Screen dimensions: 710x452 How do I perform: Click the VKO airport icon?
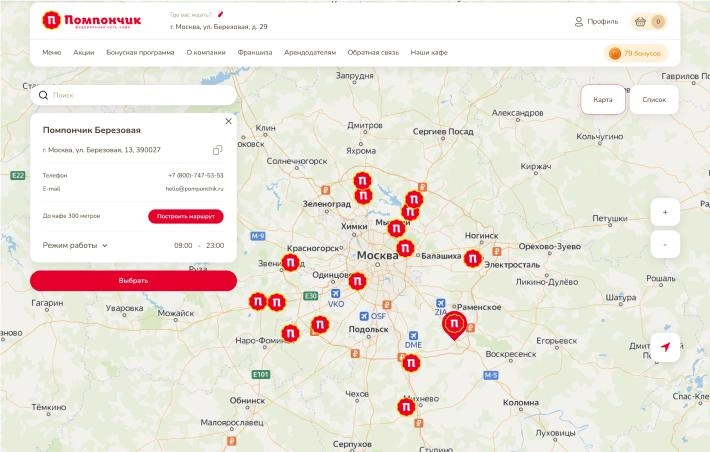coord(335,294)
